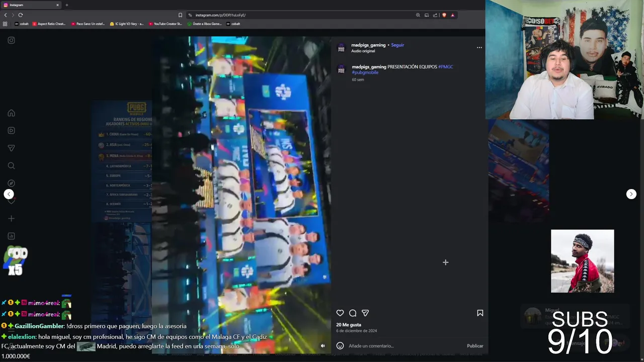Viewport: 644px width, 362px height.
Task: Open the #pubgmobile hashtag
Action: 365,72
